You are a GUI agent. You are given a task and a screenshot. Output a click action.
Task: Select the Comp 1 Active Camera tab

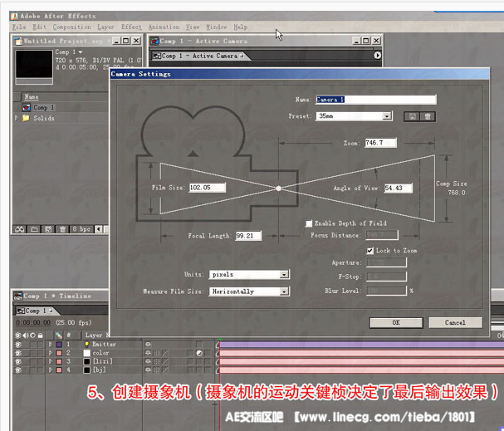tap(198, 56)
